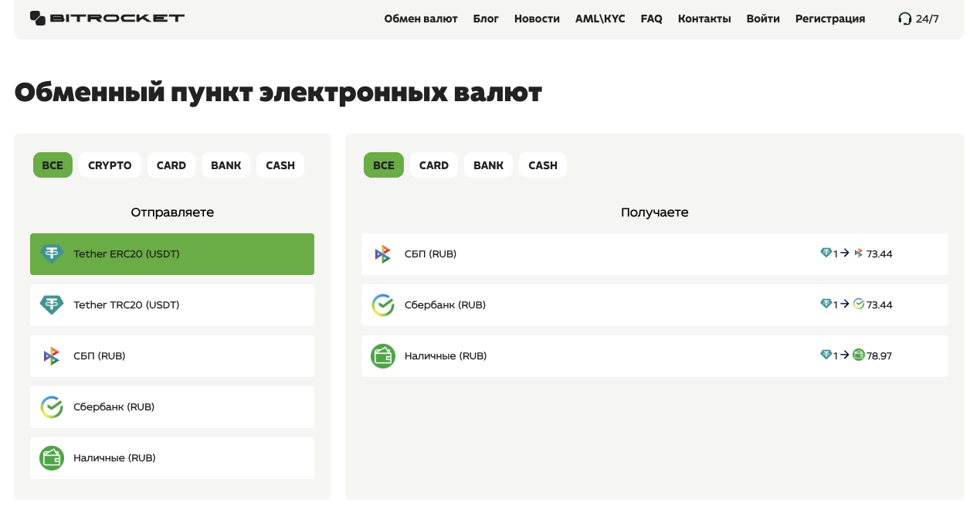Image resolution: width=980 pixels, height=523 pixels.
Task: Select the CRYPTO filter on the left
Action: 110,165
